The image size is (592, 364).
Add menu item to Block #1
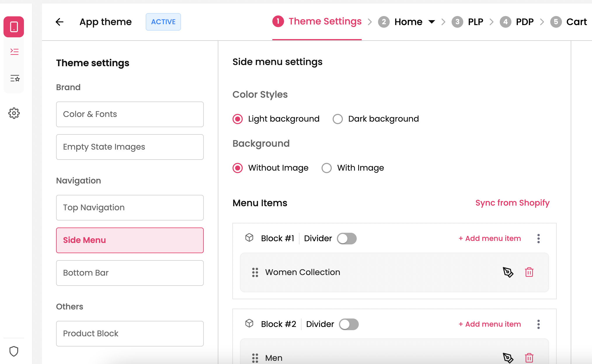(490, 239)
